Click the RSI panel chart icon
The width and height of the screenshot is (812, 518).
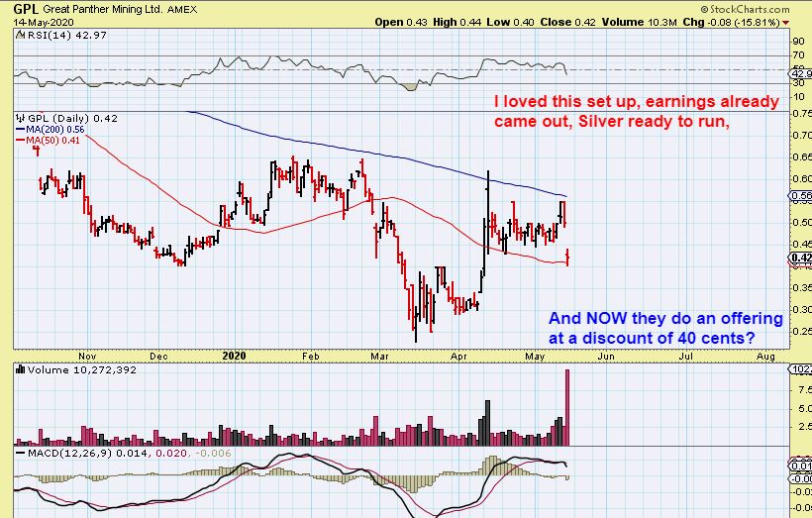20,36
